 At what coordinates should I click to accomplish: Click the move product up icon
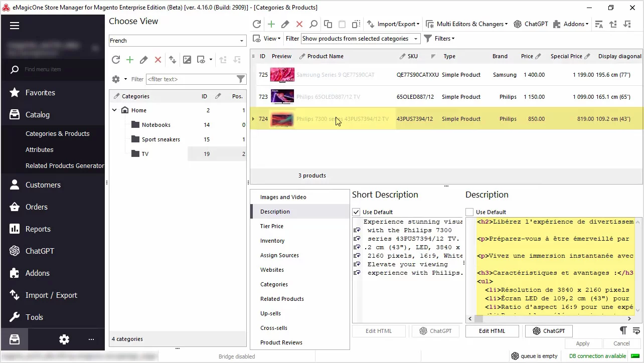click(x=613, y=24)
